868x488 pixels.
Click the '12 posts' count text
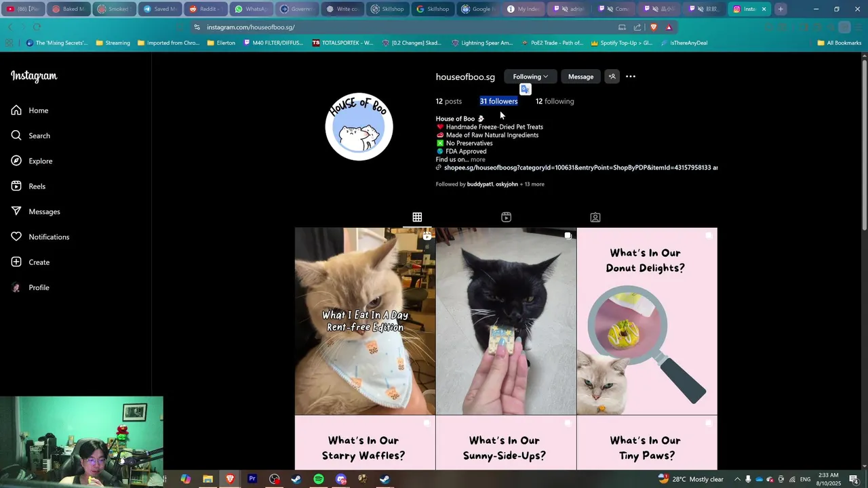pos(448,101)
